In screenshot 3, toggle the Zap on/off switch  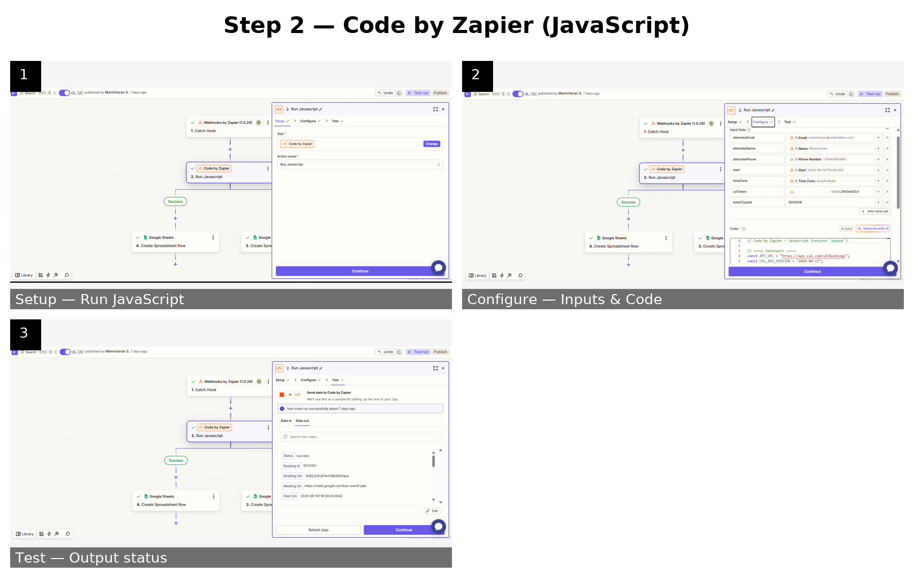point(65,352)
